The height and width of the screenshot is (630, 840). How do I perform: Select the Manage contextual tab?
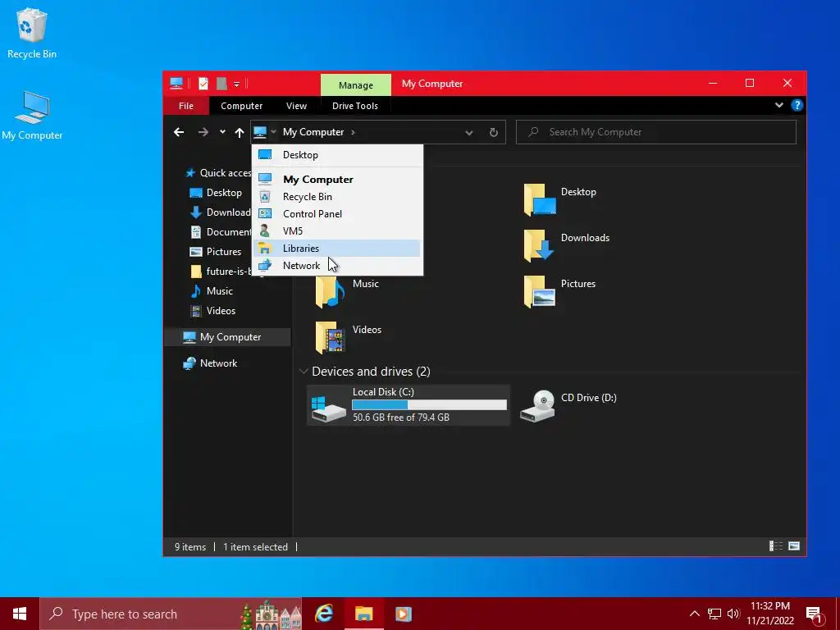pyautogui.click(x=356, y=85)
